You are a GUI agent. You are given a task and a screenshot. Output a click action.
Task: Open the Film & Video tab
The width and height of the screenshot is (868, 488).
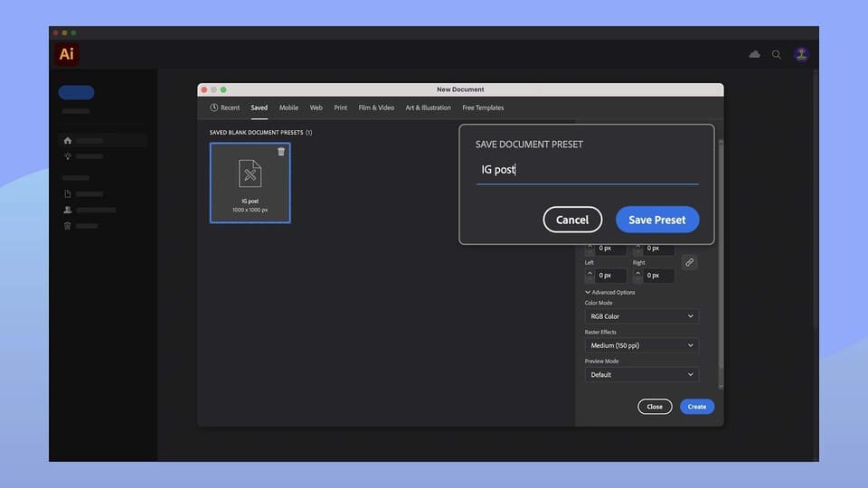pyautogui.click(x=376, y=108)
